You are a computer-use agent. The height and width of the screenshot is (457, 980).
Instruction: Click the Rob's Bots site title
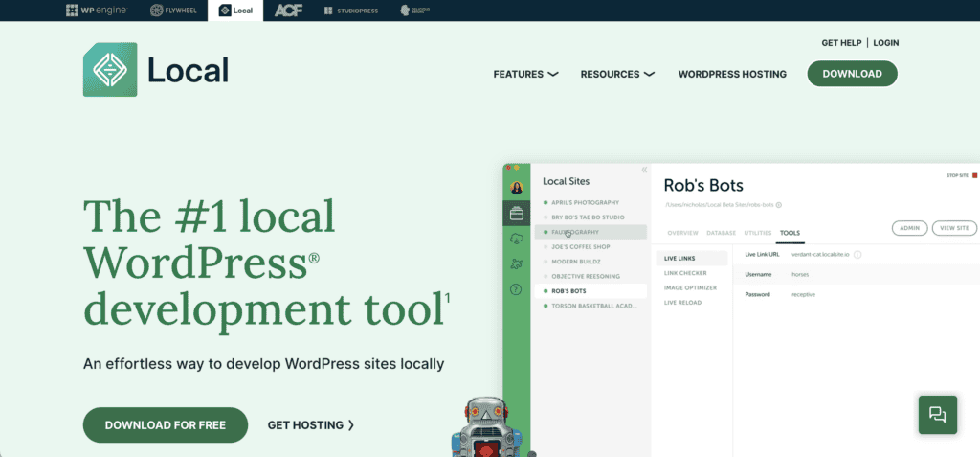[703, 185]
